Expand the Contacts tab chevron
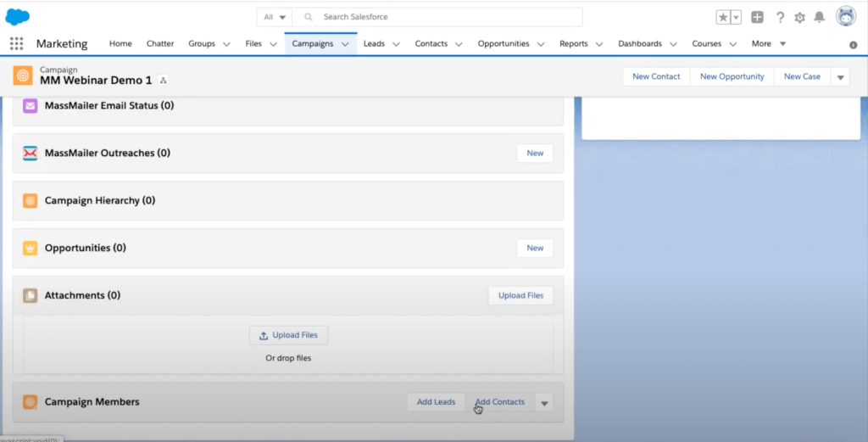This screenshot has width=868, height=442. pos(459,44)
